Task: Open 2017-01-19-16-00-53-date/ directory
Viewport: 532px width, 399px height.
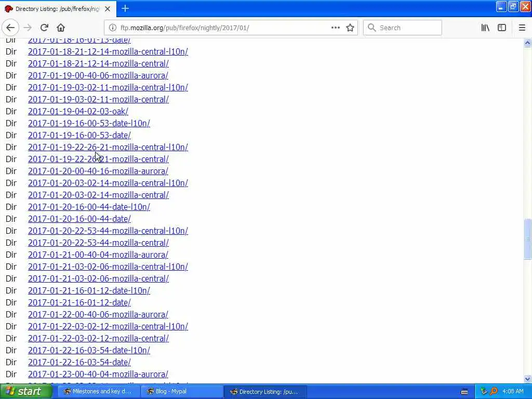Action: tap(79, 135)
